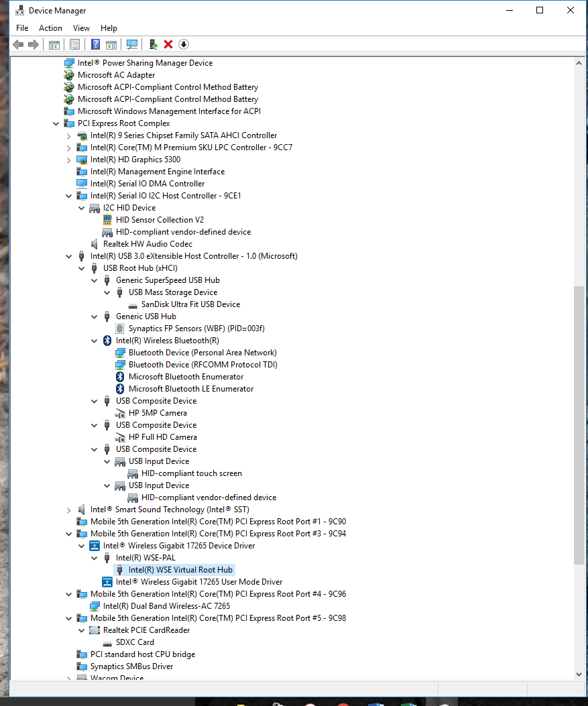
Task: Collapse the Realtek PCIE CardReader node
Action: click(x=82, y=631)
